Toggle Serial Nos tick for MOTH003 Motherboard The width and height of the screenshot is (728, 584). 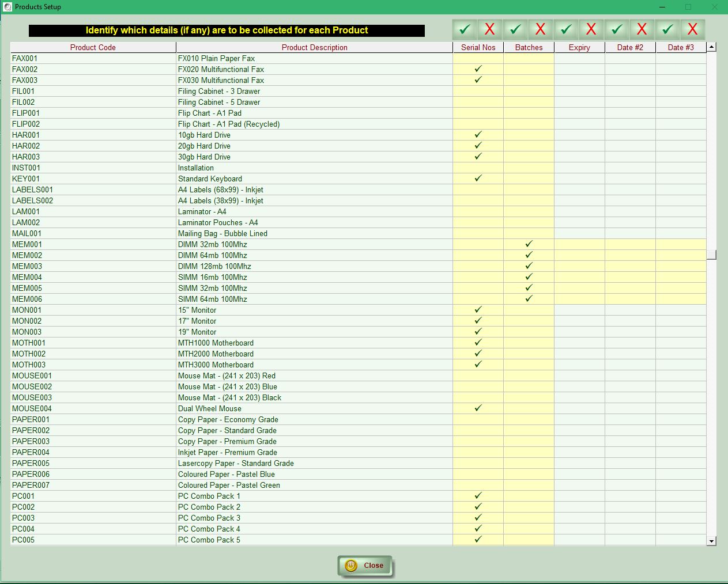(478, 365)
